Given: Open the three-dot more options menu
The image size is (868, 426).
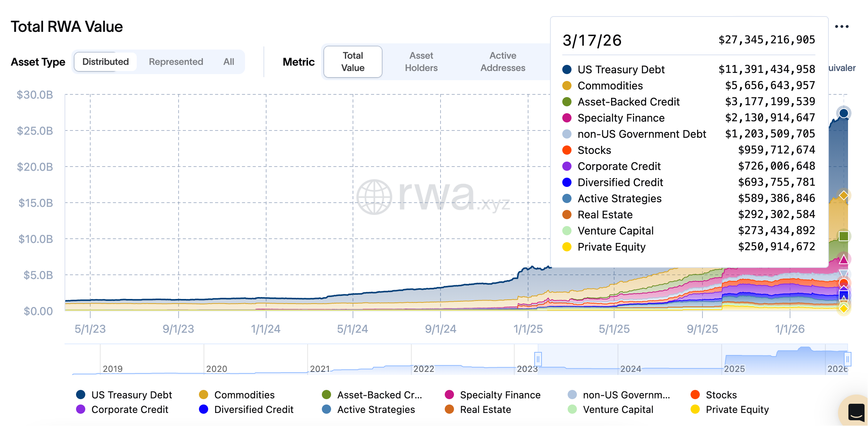Looking at the screenshot, I should click(841, 27).
